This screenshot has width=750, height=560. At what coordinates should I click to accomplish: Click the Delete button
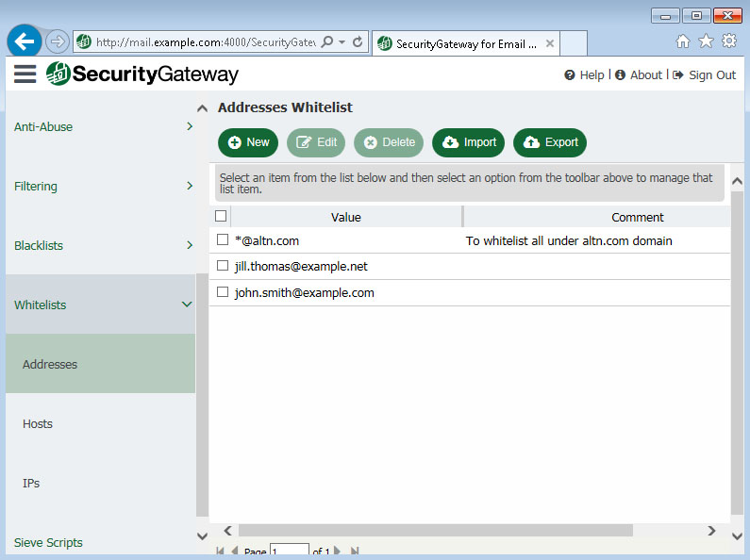(x=389, y=142)
